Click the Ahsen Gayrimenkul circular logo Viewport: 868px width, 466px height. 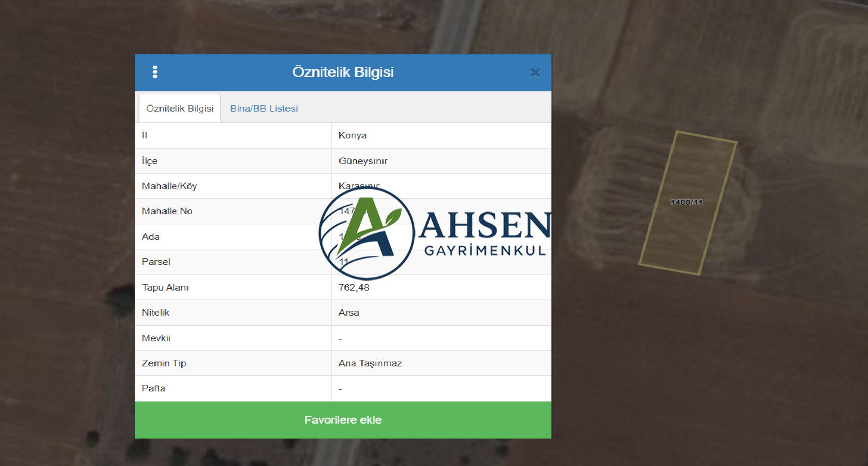pos(366,233)
